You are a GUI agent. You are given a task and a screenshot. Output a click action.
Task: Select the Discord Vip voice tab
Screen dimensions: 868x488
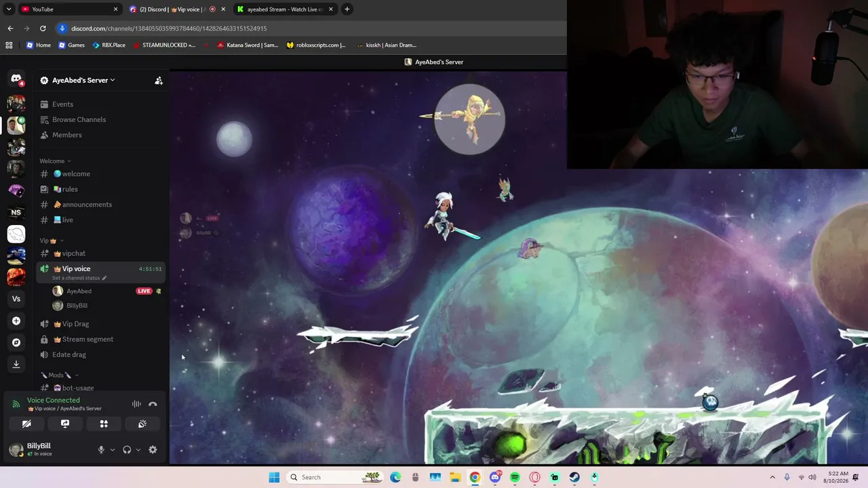click(177, 9)
